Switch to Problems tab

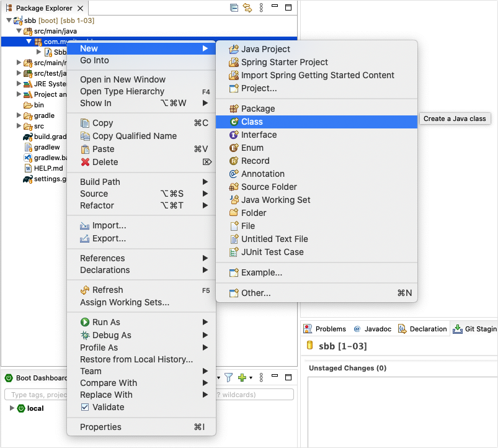coord(324,329)
